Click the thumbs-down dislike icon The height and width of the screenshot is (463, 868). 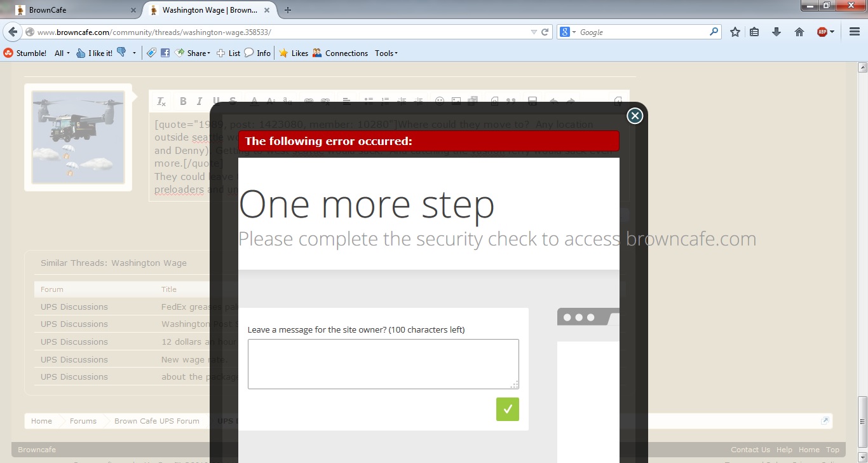pos(121,53)
